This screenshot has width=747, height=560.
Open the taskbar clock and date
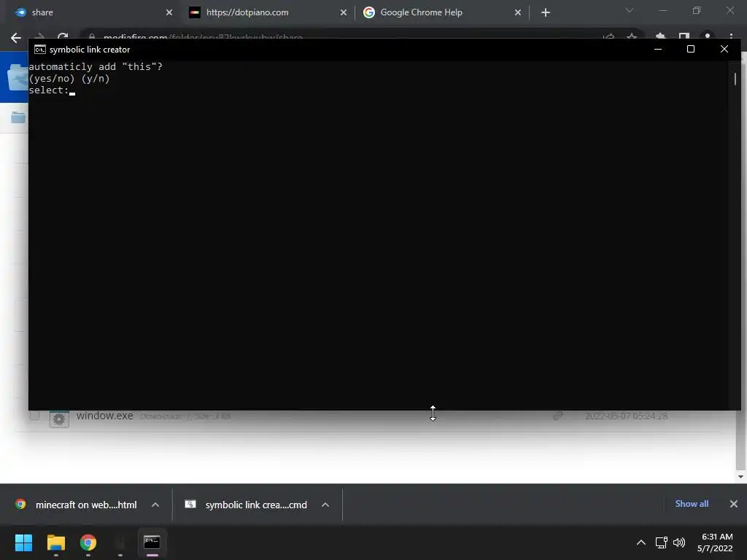(x=715, y=542)
